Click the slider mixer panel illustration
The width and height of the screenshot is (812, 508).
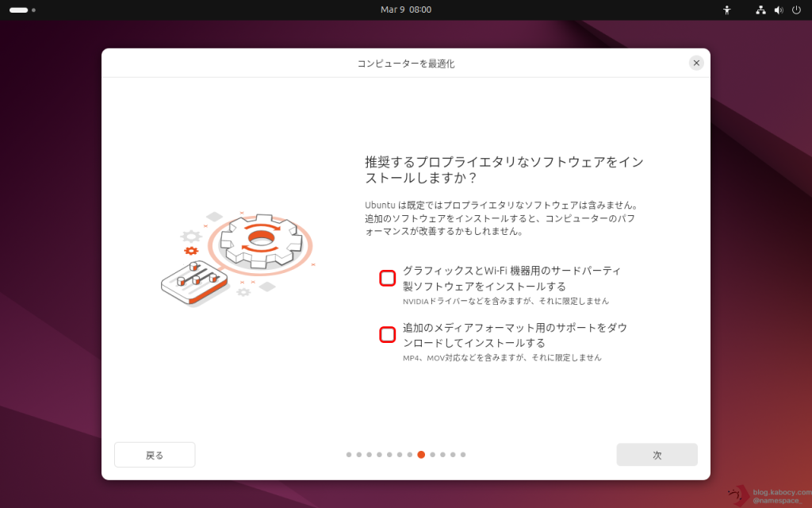[x=194, y=282]
